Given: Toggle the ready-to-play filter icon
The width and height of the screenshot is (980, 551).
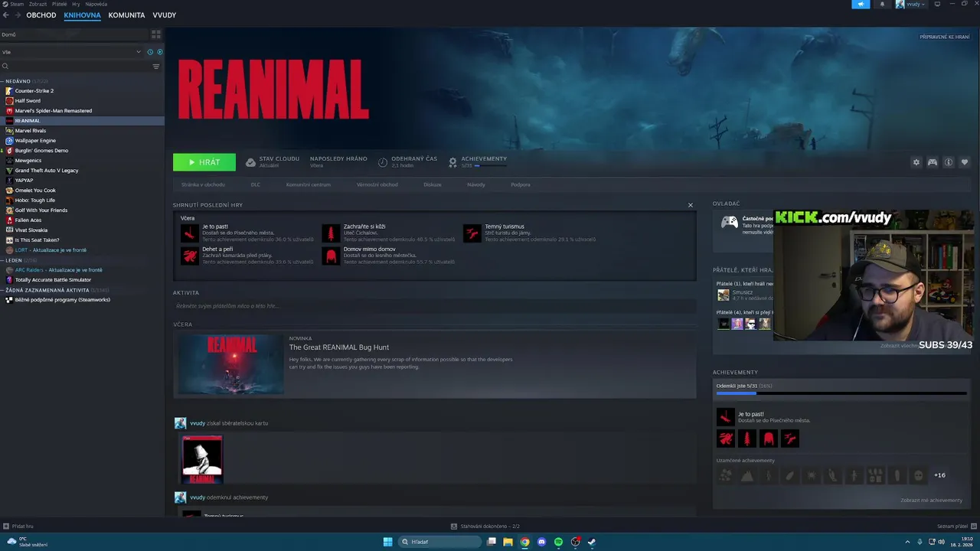Looking at the screenshot, I should click(x=159, y=52).
